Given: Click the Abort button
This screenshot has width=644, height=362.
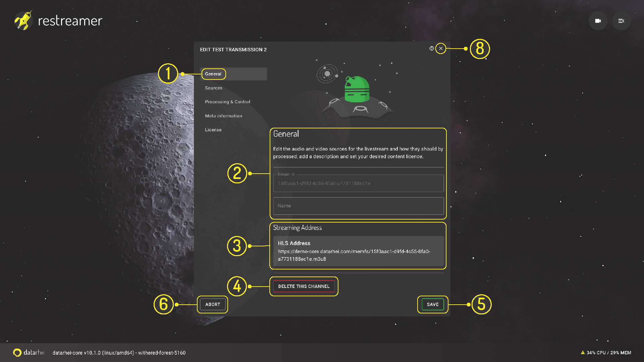Looking at the screenshot, I should 213,304.
